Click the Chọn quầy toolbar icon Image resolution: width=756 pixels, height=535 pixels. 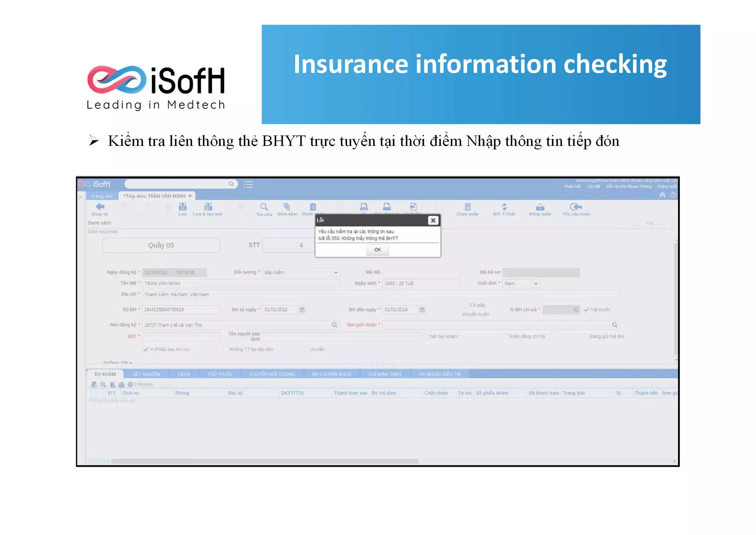[467, 207]
